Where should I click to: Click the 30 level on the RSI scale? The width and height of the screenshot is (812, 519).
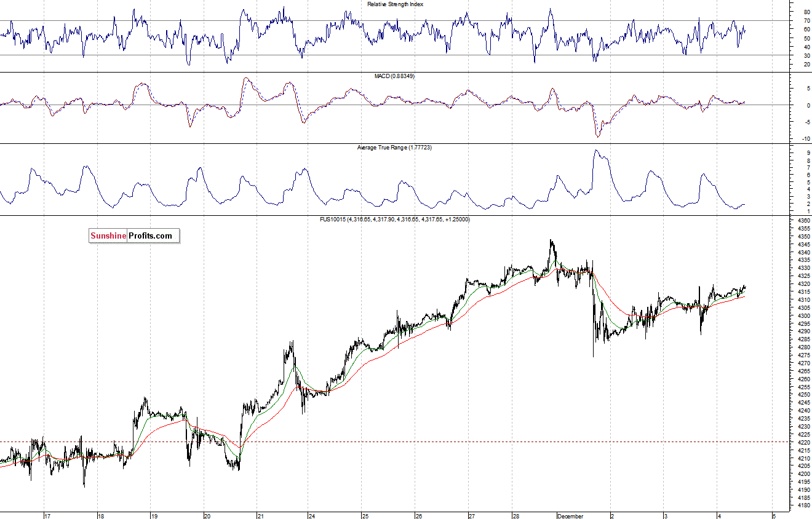pyautogui.click(x=806, y=55)
